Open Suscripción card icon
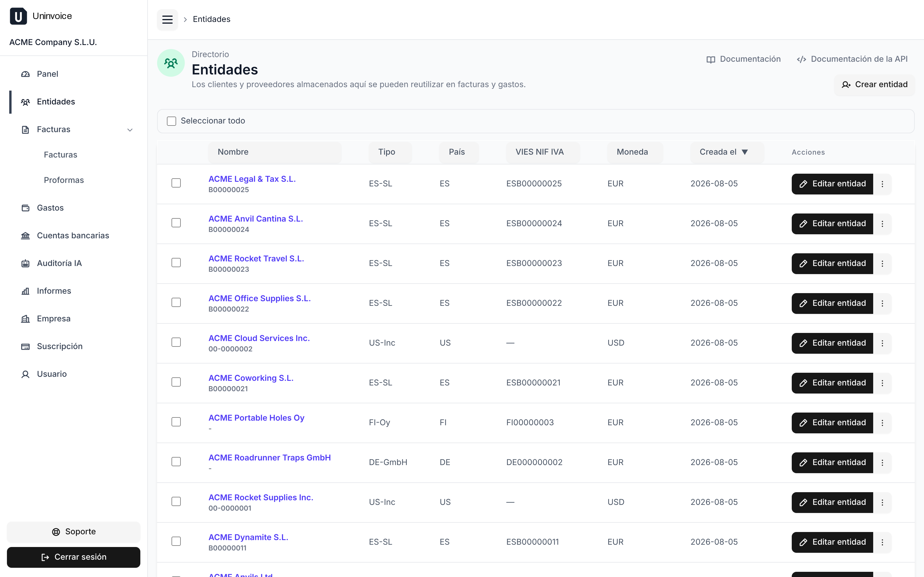Screen dimensions: 924x577 25,346
